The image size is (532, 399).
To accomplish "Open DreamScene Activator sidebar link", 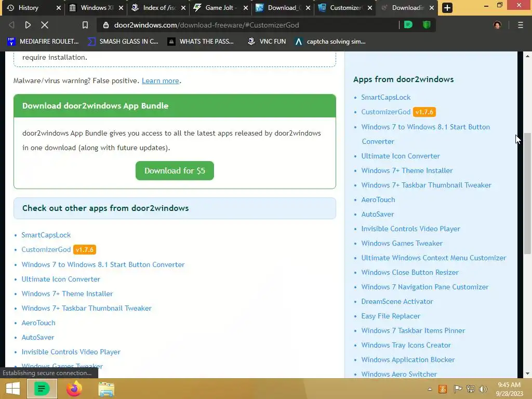I will coord(397,302).
